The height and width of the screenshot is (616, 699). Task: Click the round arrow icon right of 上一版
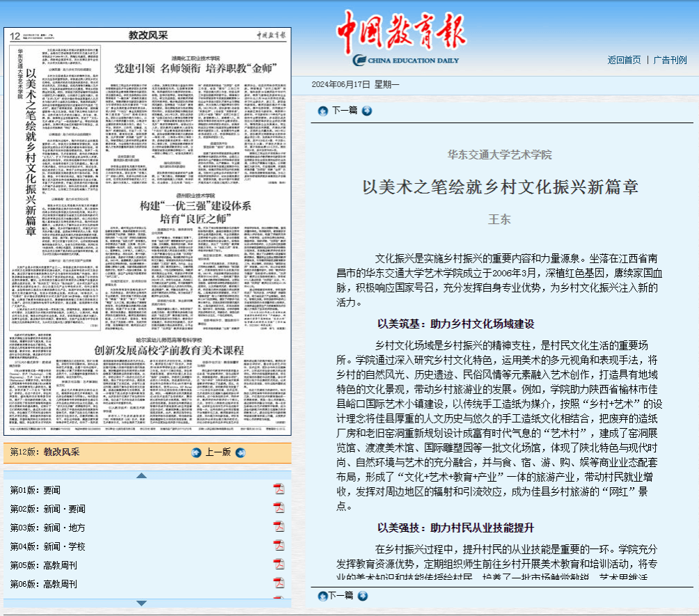[x=241, y=452]
